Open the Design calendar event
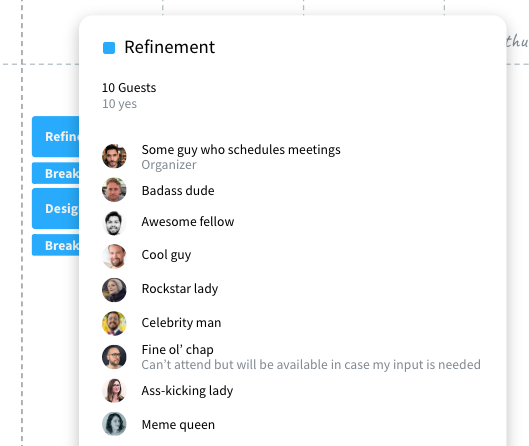Screen dimensions: 529x446 click(56, 208)
